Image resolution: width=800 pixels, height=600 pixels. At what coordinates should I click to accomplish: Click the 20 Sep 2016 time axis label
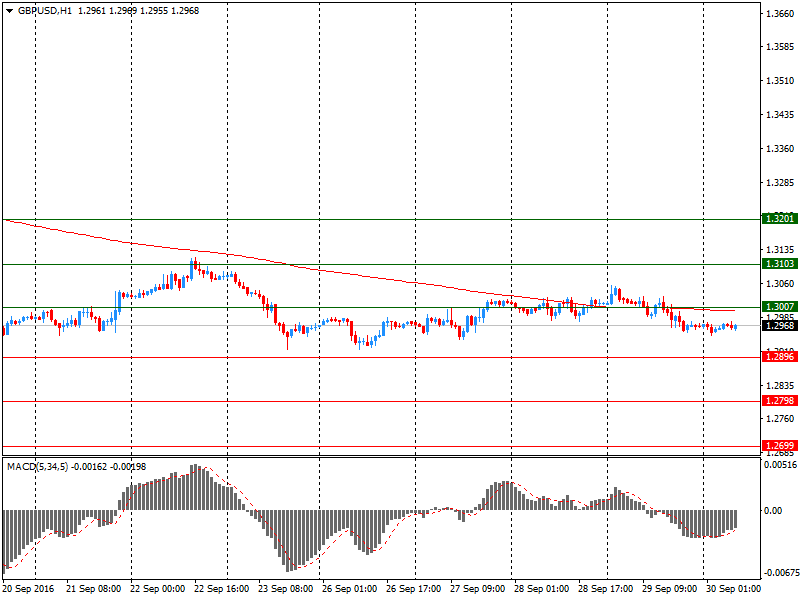[x=28, y=589]
